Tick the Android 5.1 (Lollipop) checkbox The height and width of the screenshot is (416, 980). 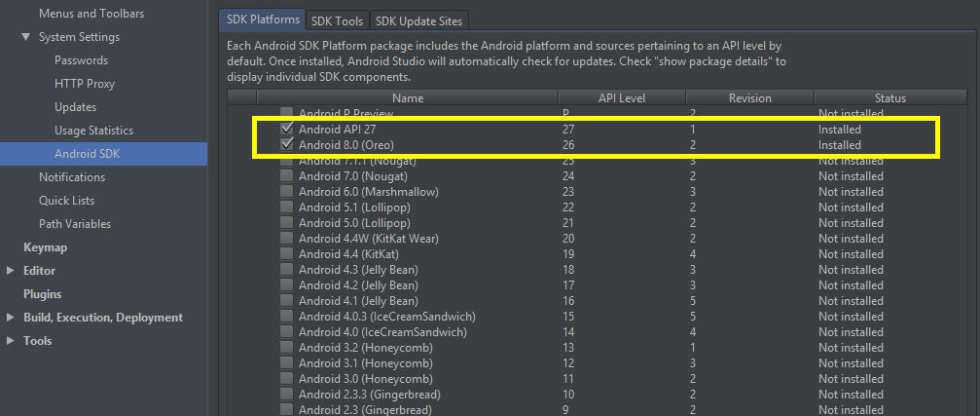[x=286, y=208]
